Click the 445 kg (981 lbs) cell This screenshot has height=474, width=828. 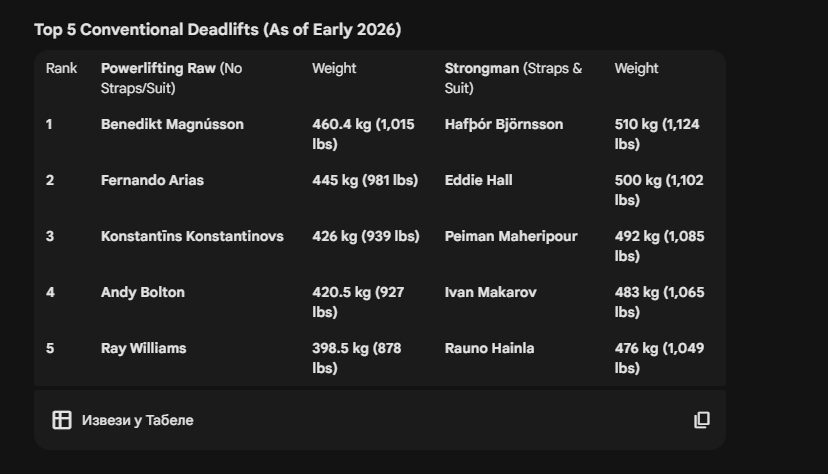pyautogui.click(x=365, y=180)
